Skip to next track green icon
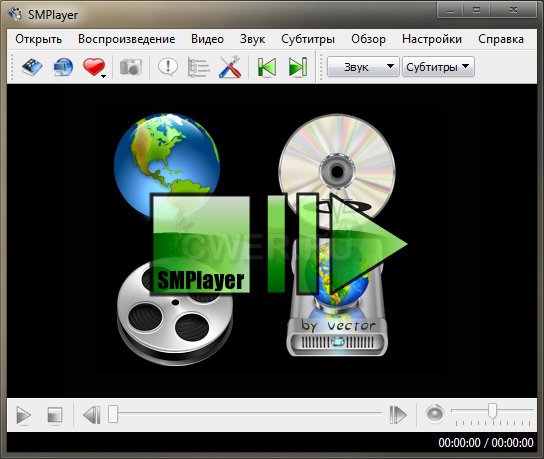Viewport: 544px width, 459px height. [x=298, y=67]
